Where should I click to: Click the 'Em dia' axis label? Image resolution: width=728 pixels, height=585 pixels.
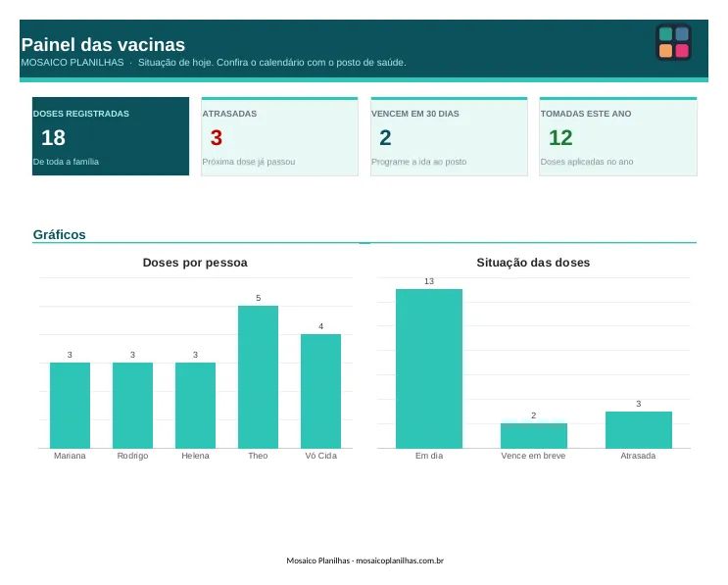[429, 456]
